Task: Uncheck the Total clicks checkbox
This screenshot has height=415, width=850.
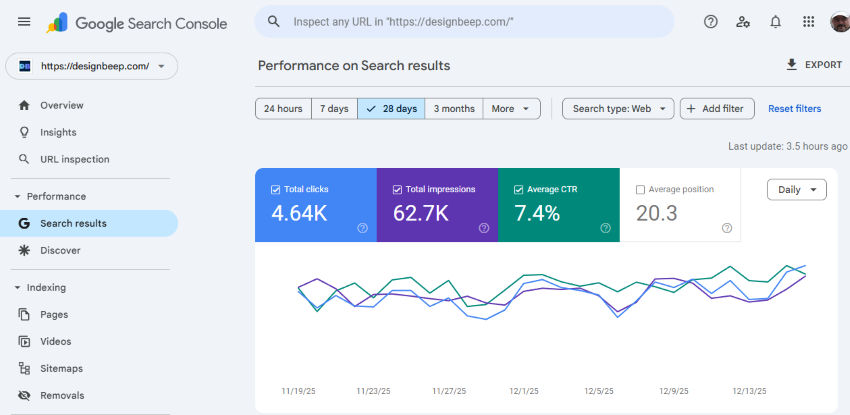Action: [276, 189]
